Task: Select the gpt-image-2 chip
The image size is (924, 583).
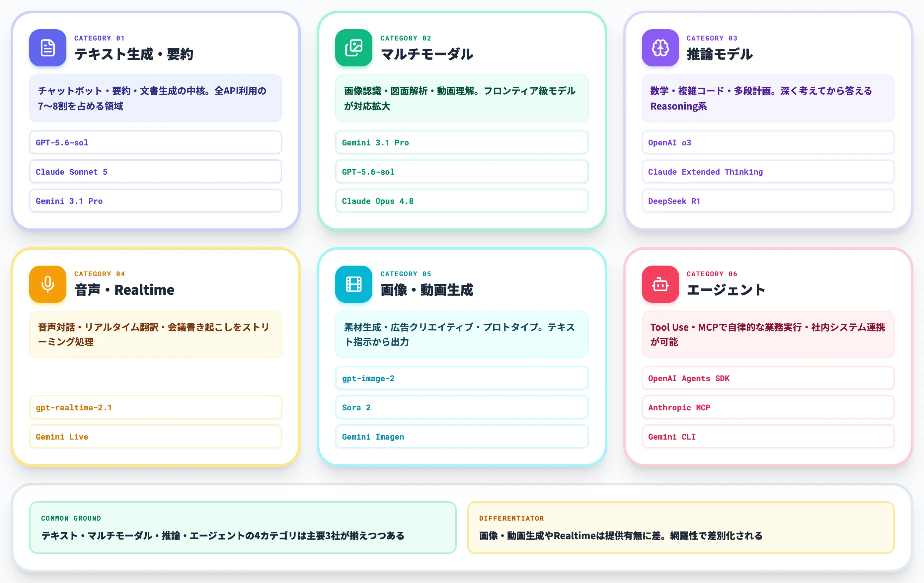Action: [x=462, y=378]
